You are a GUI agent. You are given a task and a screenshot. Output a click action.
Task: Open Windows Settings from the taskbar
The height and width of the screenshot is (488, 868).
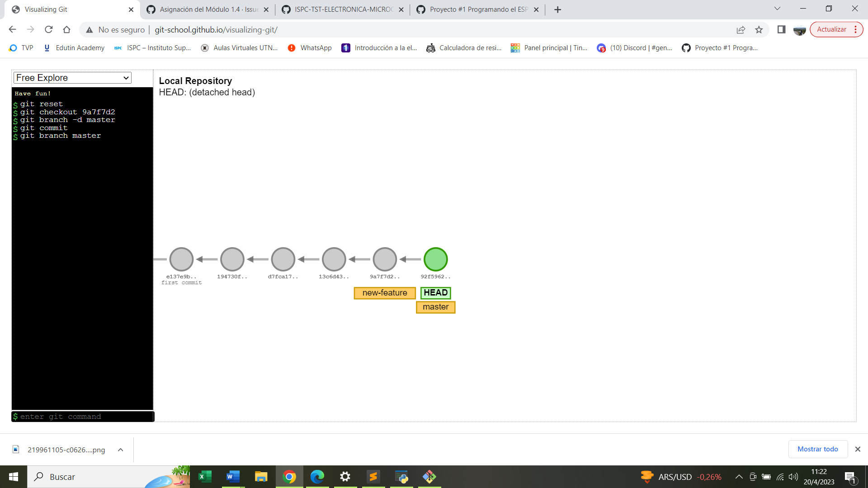tap(345, 477)
